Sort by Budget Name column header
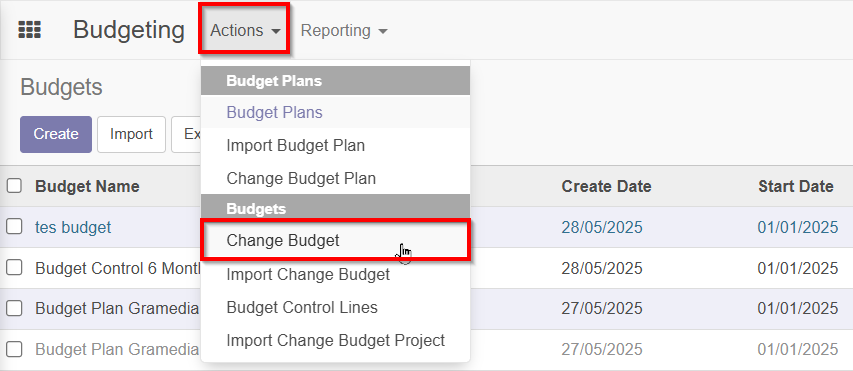Image resolution: width=853 pixels, height=371 pixels. pyautogui.click(x=87, y=186)
